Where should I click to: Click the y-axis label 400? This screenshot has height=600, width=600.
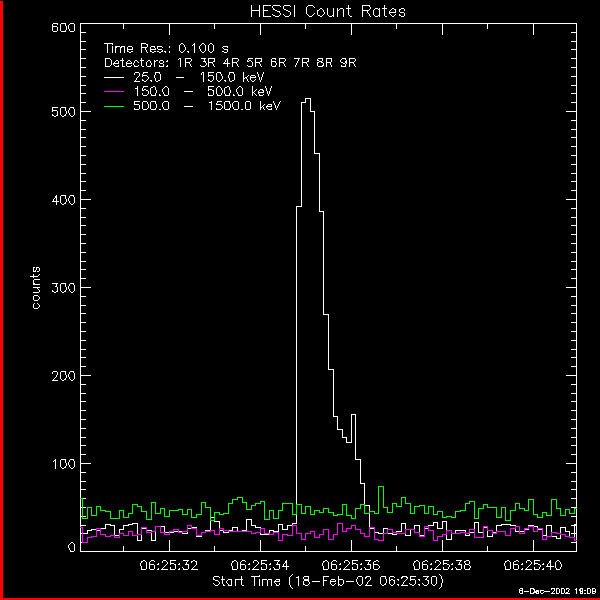pos(63,200)
